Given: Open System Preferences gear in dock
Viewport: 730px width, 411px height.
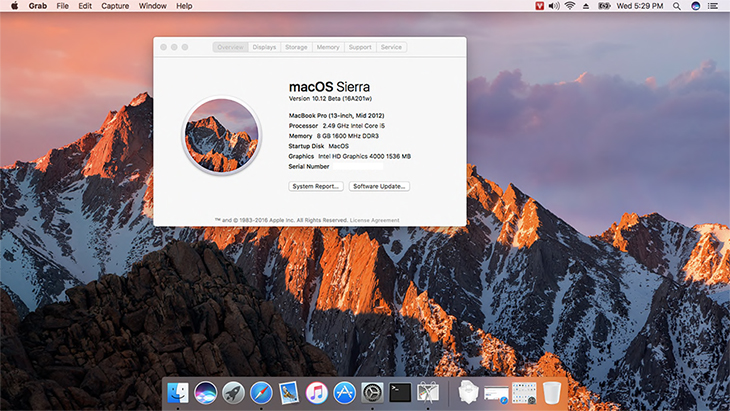Looking at the screenshot, I should pyautogui.click(x=372, y=393).
